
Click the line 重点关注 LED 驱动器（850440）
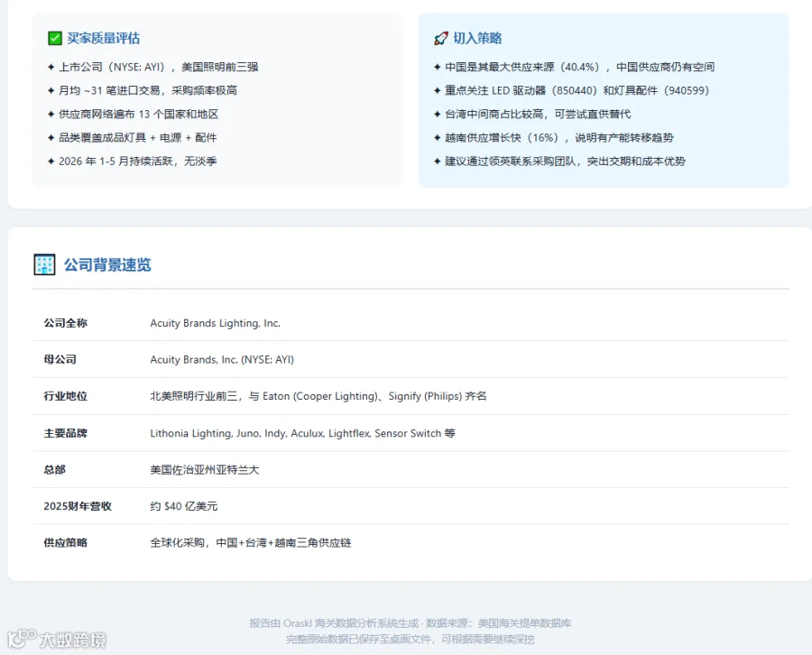577,90
